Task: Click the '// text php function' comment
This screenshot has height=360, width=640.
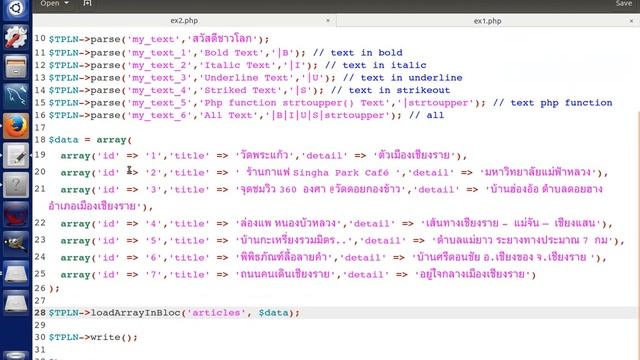Action: tap(552, 103)
